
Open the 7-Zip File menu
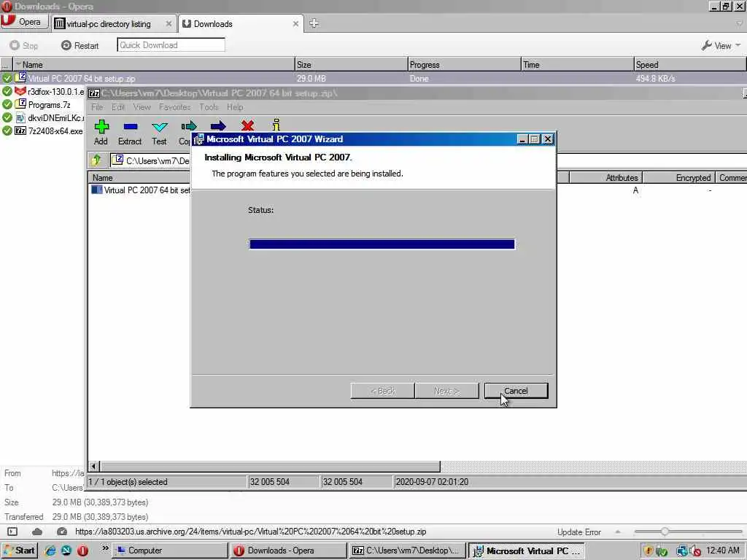[x=97, y=107]
